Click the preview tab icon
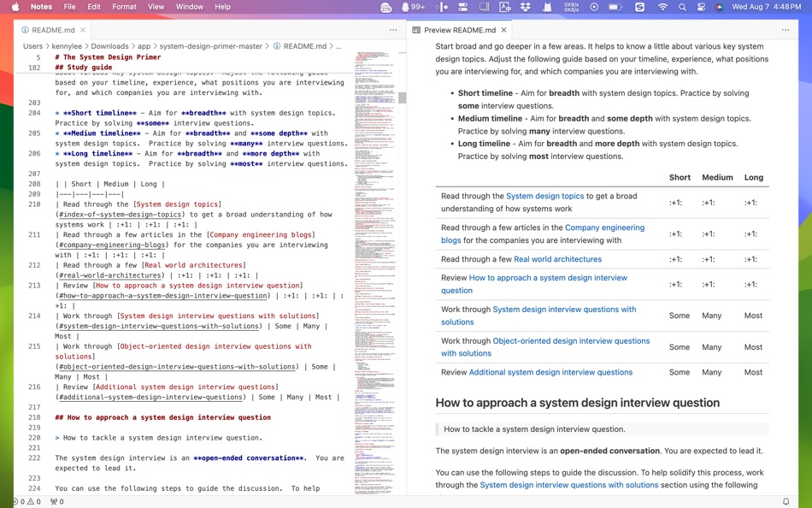The height and width of the screenshot is (508, 812). tap(416, 30)
